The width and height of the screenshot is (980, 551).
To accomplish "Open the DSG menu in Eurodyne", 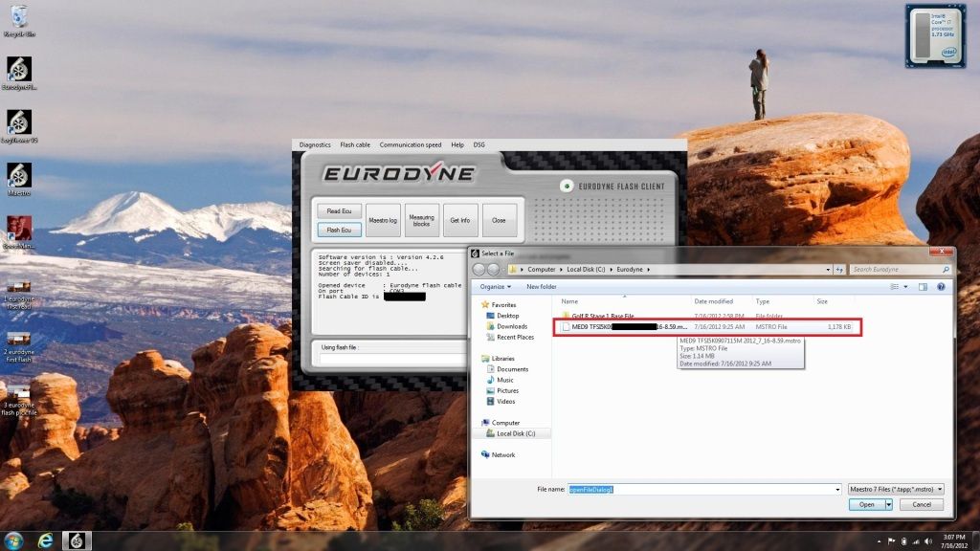I will tap(479, 145).
